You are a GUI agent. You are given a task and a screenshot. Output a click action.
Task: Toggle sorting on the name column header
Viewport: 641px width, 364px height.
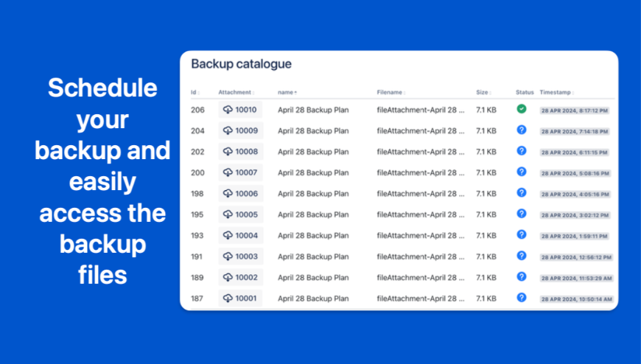pos(287,92)
